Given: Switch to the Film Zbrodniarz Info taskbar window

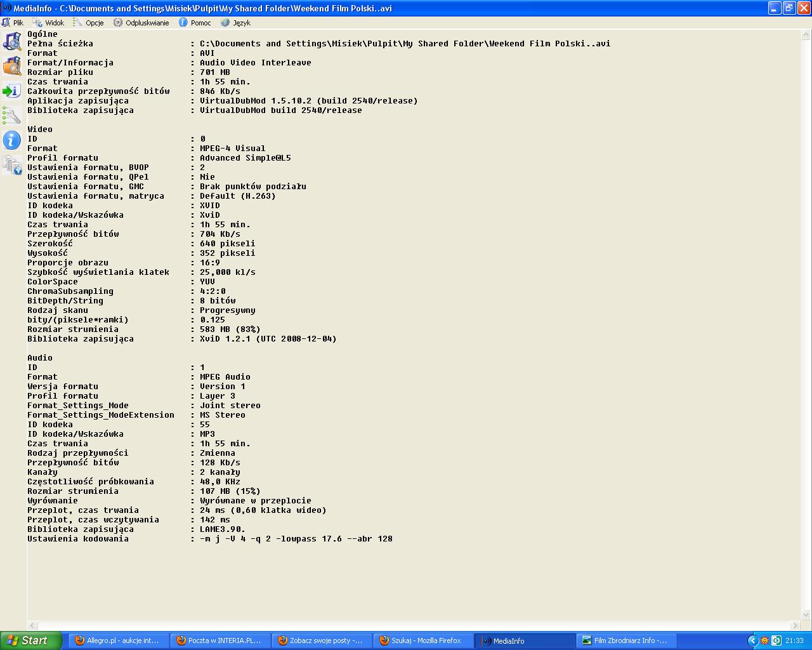Looking at the screenshot, I should coord(626,640).
